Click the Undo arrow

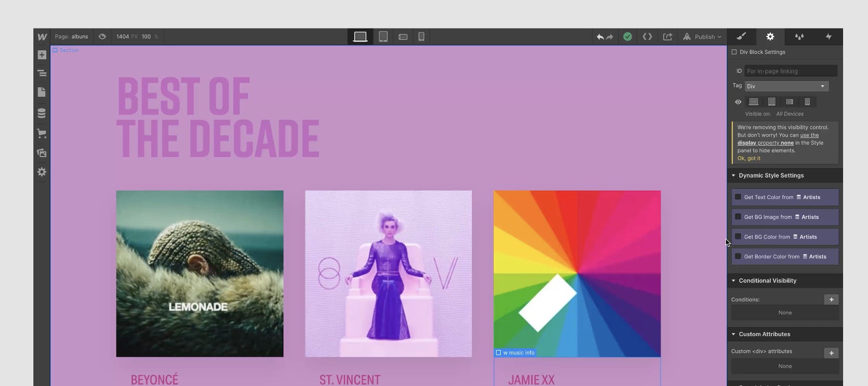(x=600, y=37)
